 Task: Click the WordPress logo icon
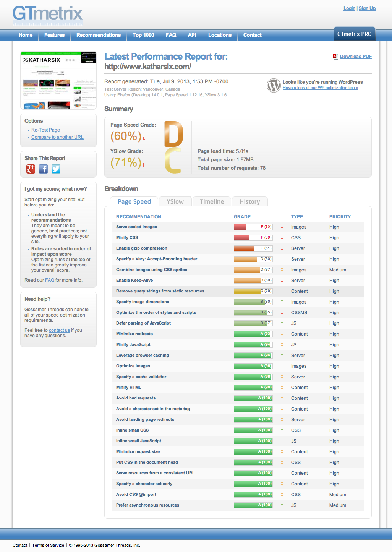click(274, 85)
